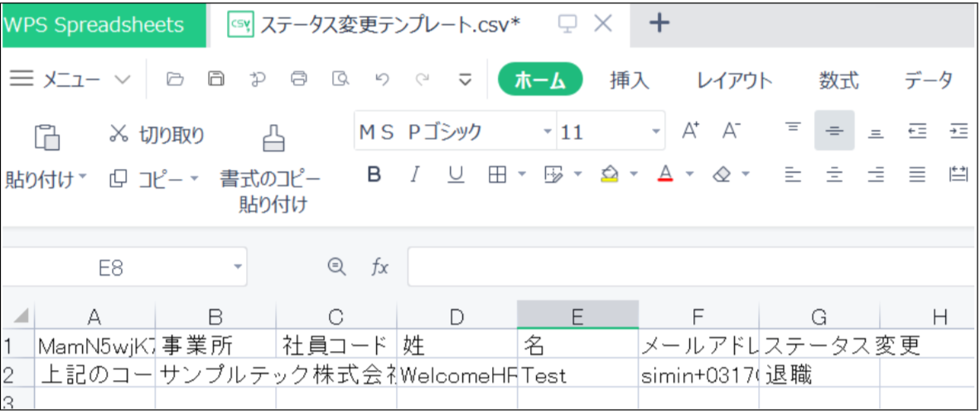Screen dimensions: 980x414
Task: Switch to the ホーム ribbon tab
Action: pos(540,80)
